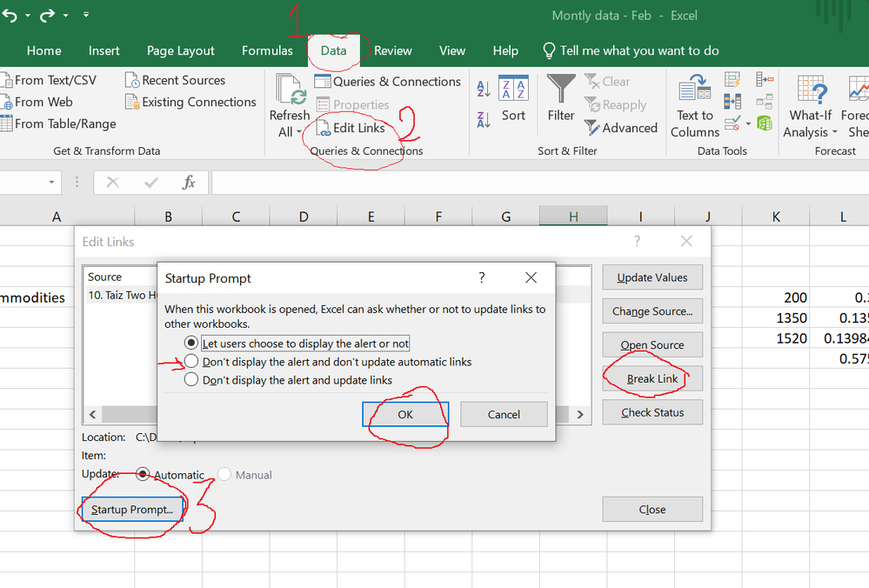The image size is (869, 588).
Task: Click the Undo arrow in quick access toolbar
Action: [x=8, y=16]
